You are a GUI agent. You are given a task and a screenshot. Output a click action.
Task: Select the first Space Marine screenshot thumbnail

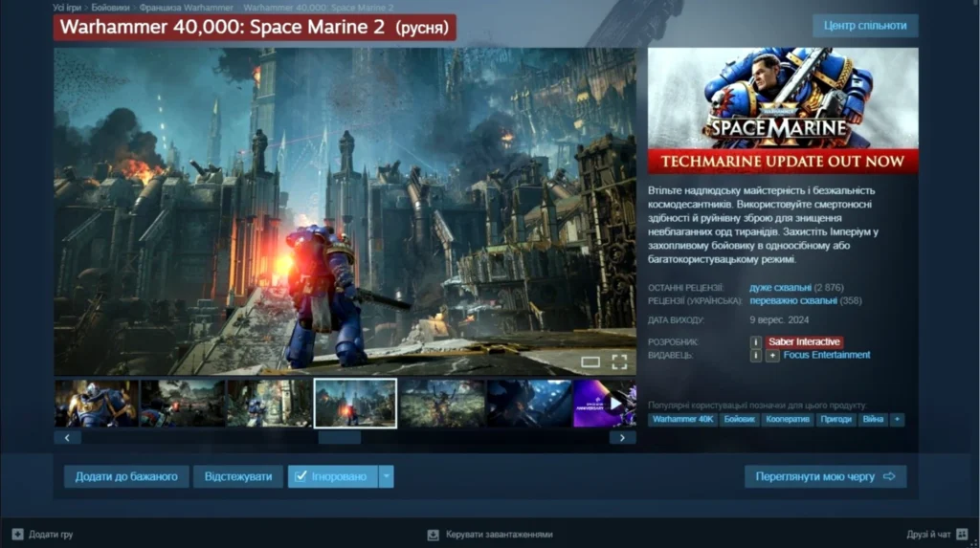click(97, 403)
